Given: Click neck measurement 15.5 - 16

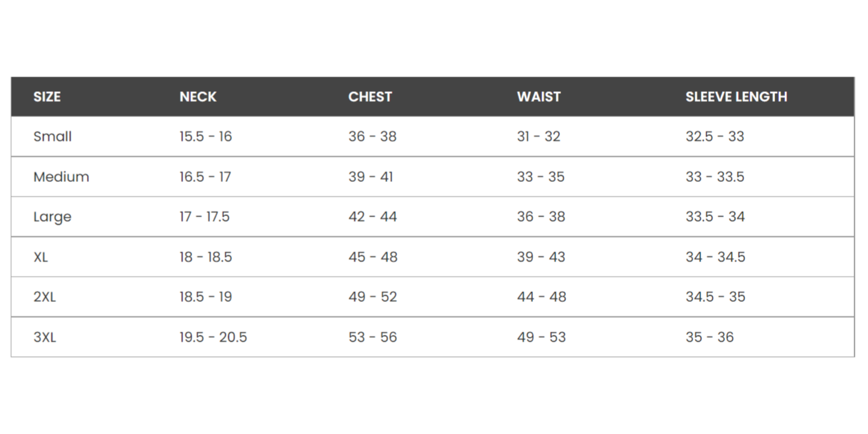Looking at the screenshot, I should [205, 137].
